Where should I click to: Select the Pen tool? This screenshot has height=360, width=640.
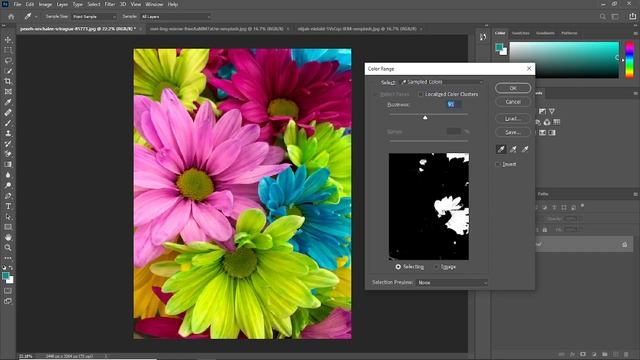[8, 196]
